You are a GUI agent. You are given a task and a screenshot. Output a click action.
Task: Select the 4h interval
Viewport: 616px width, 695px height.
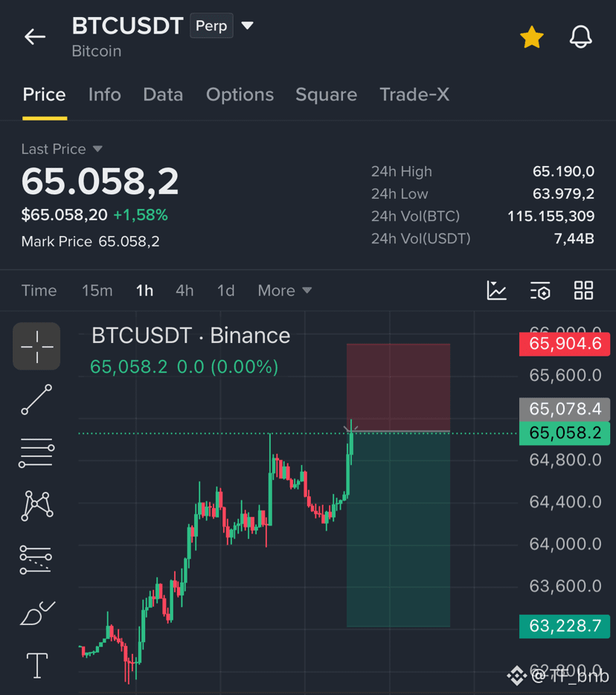point(185,291)
